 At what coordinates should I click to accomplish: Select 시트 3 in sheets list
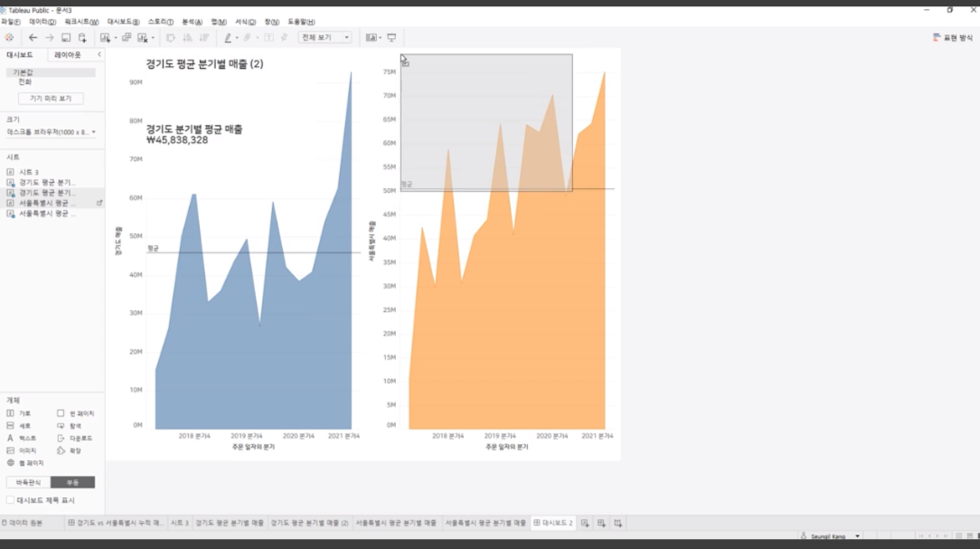click(28, 172)
